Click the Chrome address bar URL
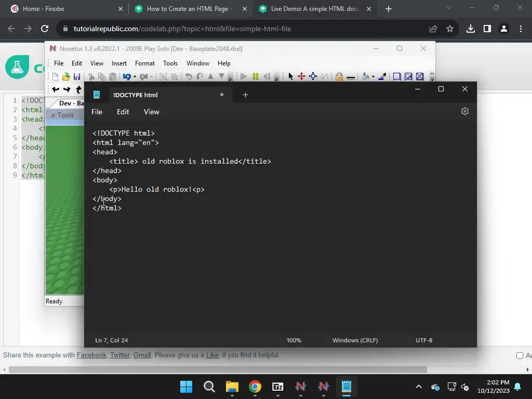Screen dimensions: 532x399 pos(182,29)
